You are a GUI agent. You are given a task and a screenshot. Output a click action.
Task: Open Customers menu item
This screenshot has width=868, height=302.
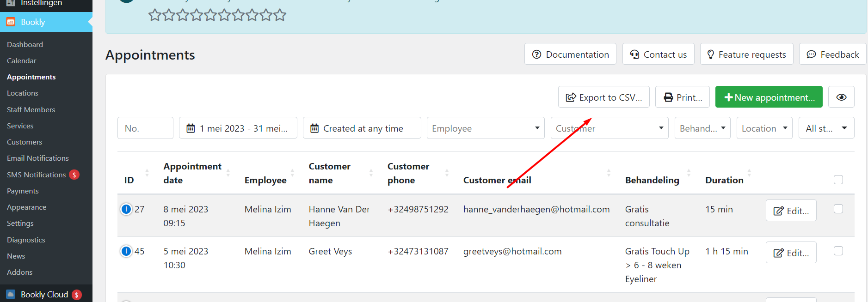(25, 142)
